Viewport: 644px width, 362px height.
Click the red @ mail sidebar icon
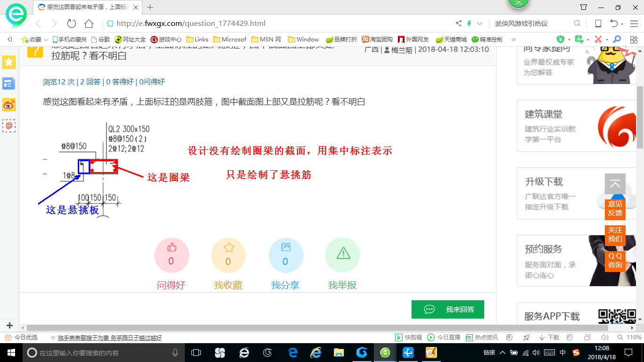pyautogui.click(x=9, y=125)
